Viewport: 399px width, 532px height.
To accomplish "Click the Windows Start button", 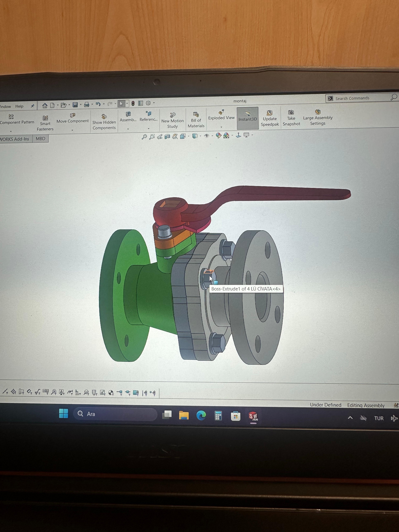I will pyautogui.click(x=63, y=413).
